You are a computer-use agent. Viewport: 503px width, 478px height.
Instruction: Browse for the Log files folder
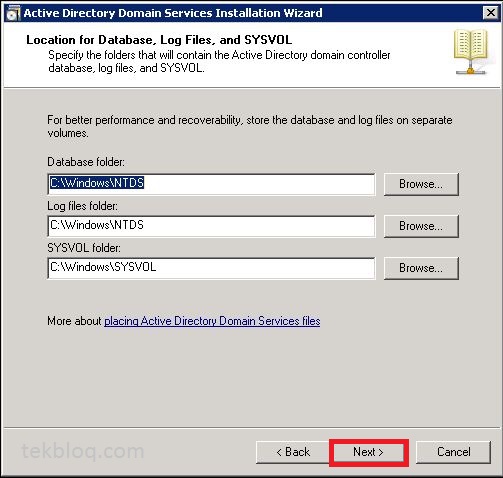pos(421,226)
